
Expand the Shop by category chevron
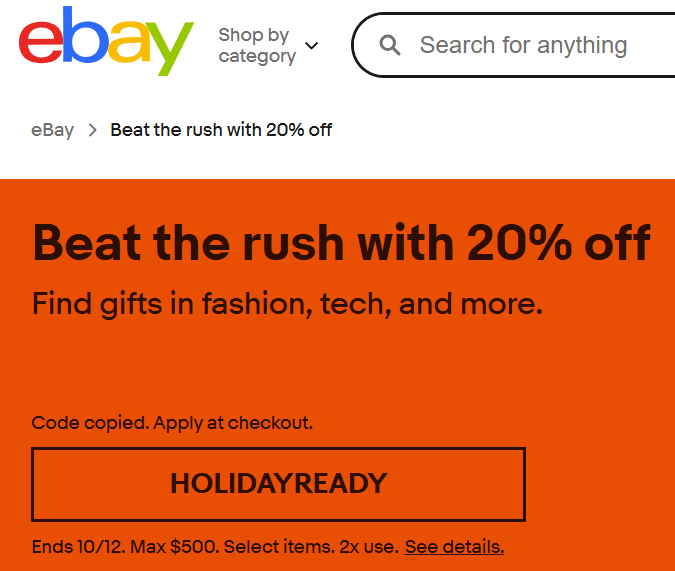coord(311,46)
